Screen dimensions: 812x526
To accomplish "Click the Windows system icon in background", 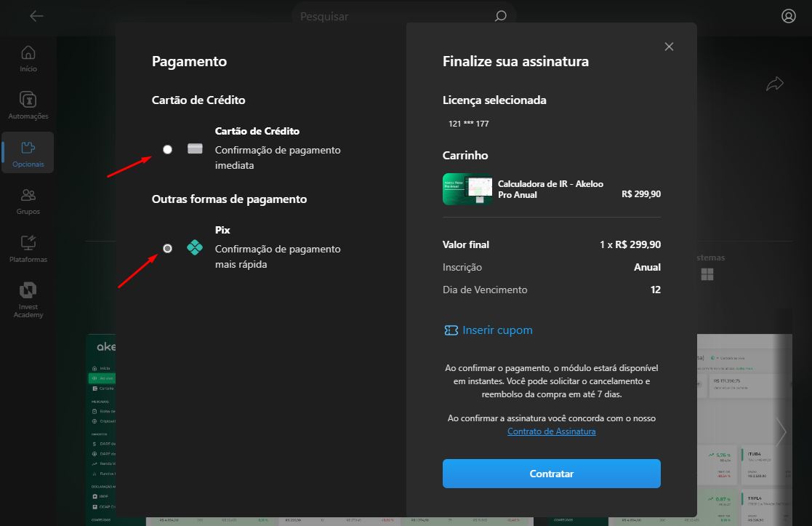I will [707, 274].
